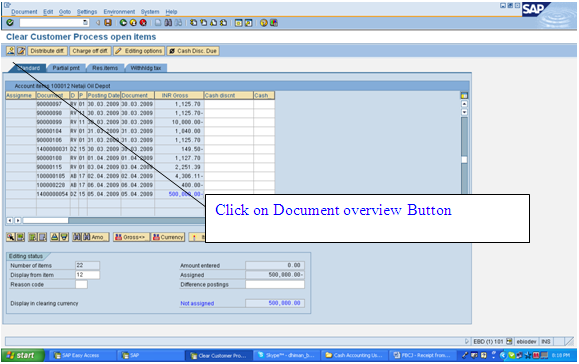Switch to SAP Easy Access taskbar window
Screen dimensions: 579x364
click(82, 356)
